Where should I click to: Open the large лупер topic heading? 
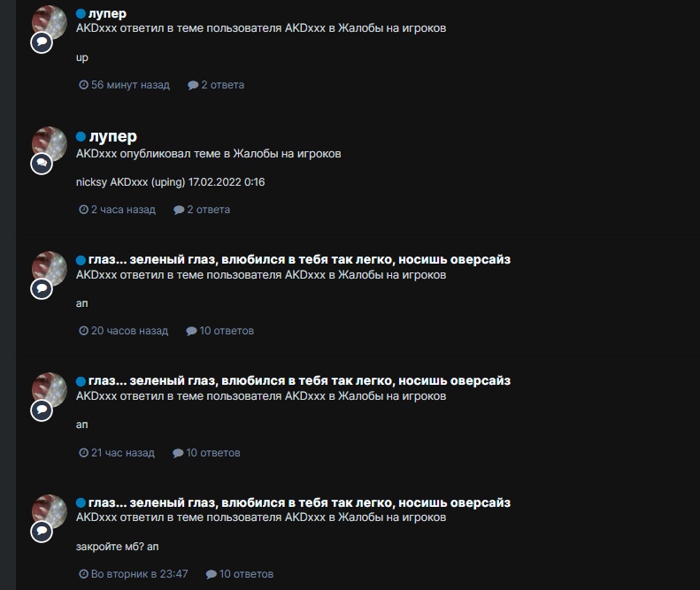(x=113, y=136)
